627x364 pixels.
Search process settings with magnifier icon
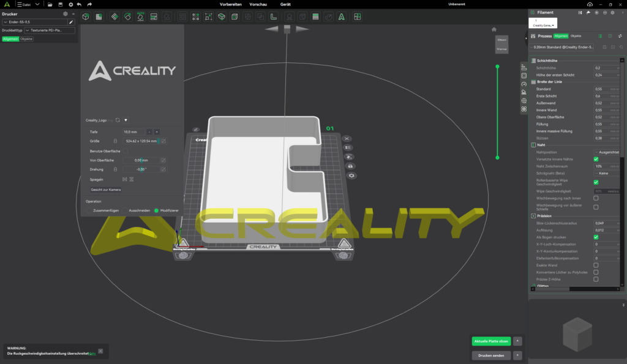(x=621, y=47)
